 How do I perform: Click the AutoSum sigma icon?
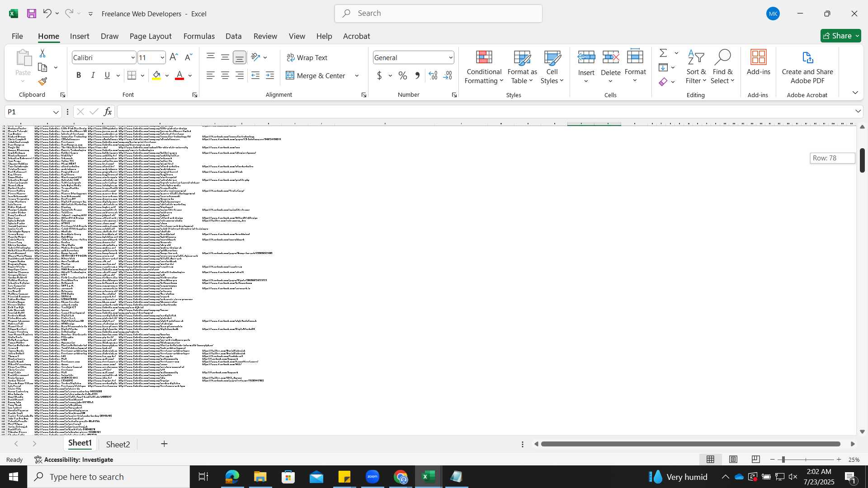coord(663,53)
